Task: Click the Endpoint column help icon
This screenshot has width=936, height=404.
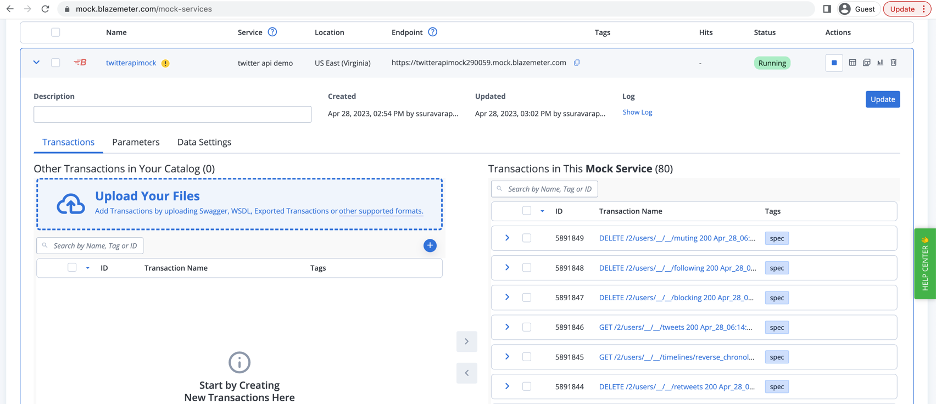Action: tap(433, 32)
